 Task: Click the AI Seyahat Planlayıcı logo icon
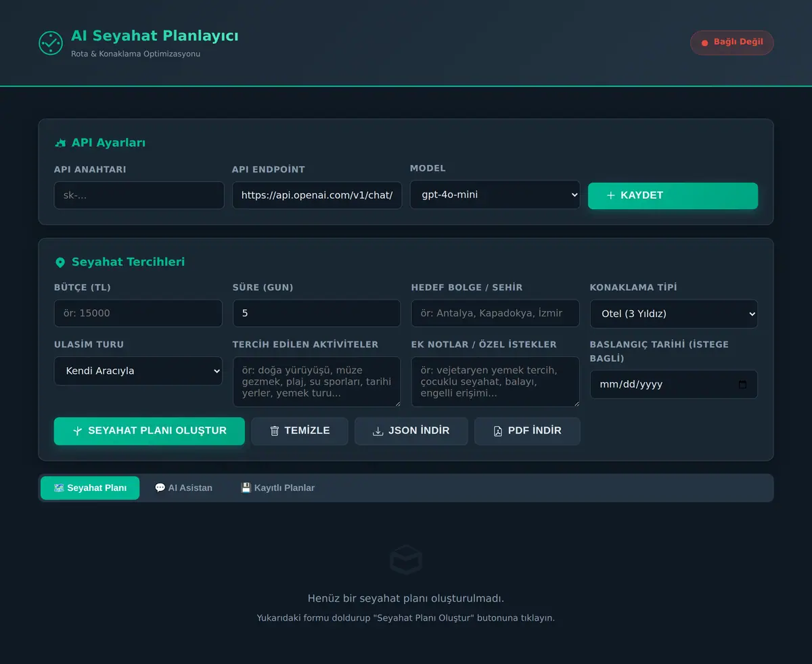pyautogui.click(x=51, y=43)
